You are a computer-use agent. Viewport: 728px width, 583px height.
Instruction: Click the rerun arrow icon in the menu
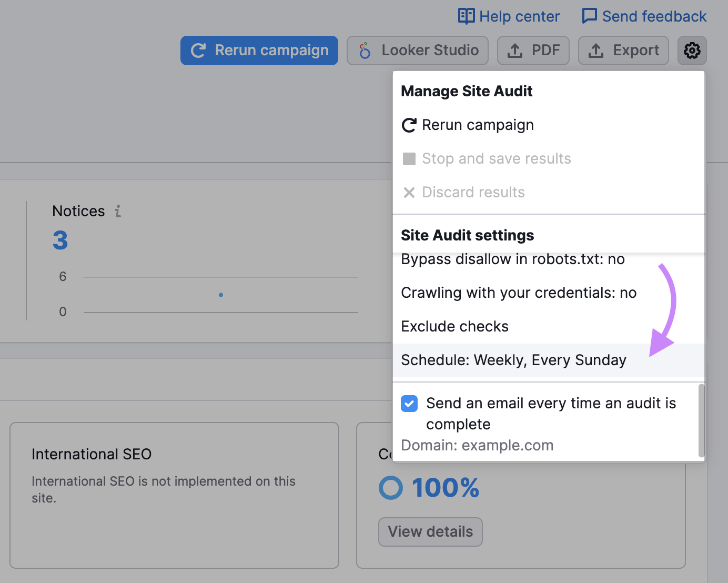pyautogui.click(x=409, y=125)
